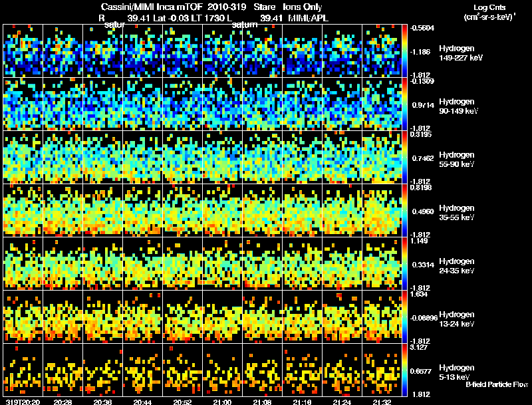Click the '-0.5604' colorbar maximum value
The height and width of the screenshot is (405, 532).
(x=422, y=28)
